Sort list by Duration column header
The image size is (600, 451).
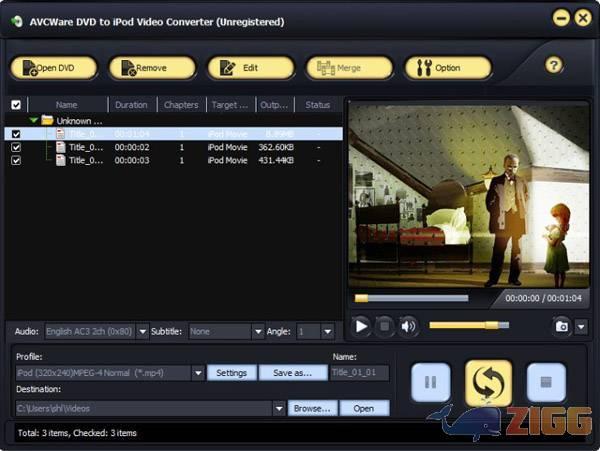[x=131, y=104]
